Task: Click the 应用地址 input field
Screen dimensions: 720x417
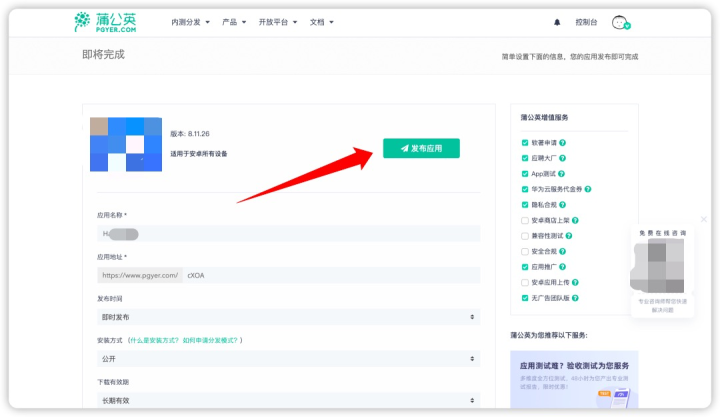Action: click(331, 275)
